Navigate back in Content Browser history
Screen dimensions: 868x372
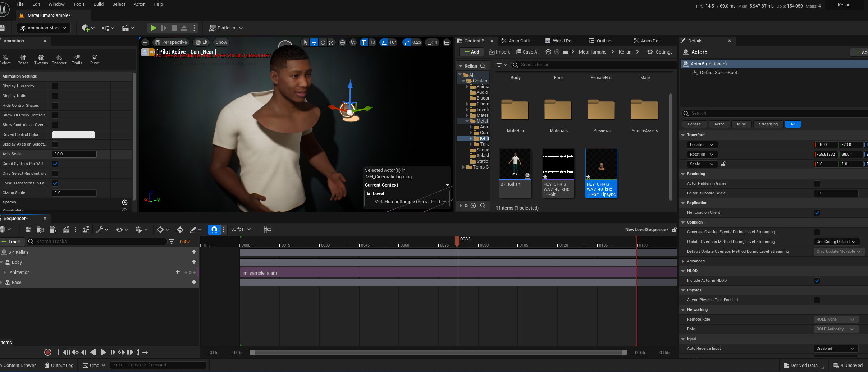coord(548,52)
